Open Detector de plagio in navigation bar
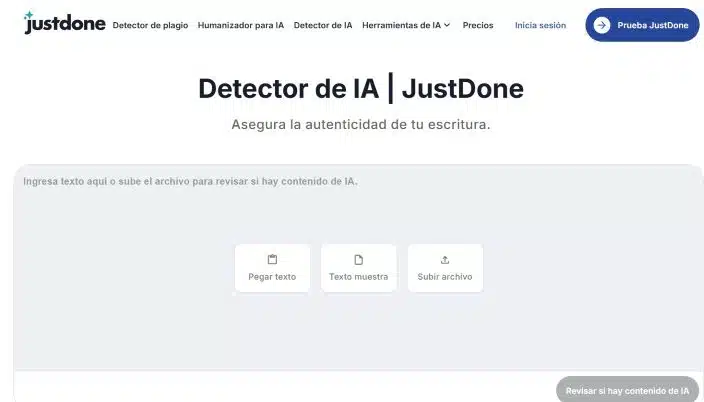Screen dimensions: 704x402 tap(150, 25)
